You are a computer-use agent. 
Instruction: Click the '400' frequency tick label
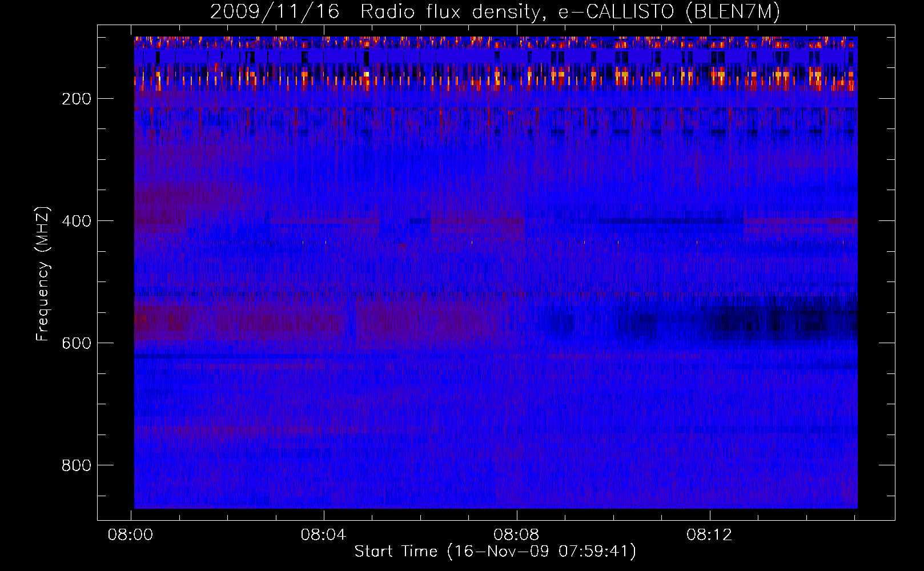(x=77, y=221)
